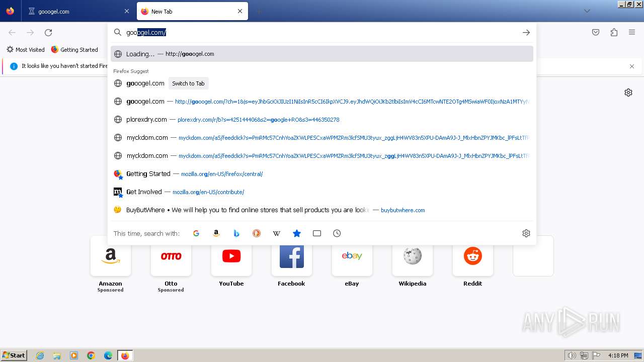The width and height of the screenshot is (644, 362).
Task: Click the Firefox View icon
Action: [10, 11]
